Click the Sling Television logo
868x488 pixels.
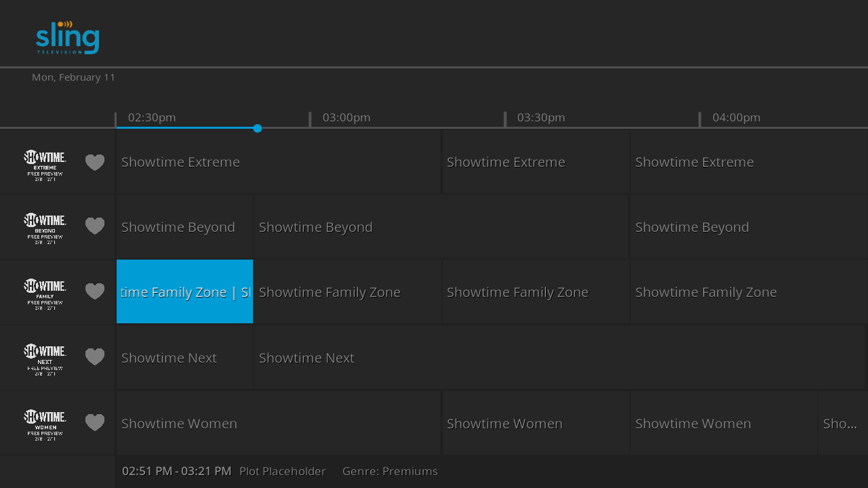pos(67,37)
